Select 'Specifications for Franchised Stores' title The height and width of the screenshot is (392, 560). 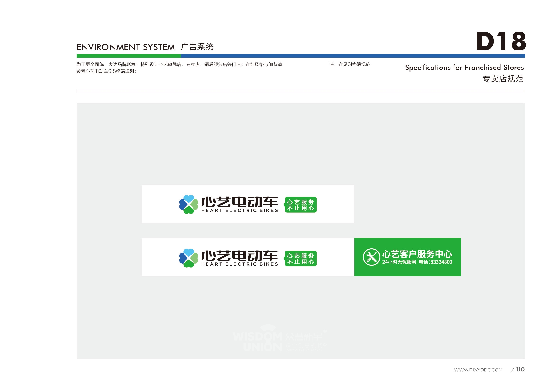464,67
